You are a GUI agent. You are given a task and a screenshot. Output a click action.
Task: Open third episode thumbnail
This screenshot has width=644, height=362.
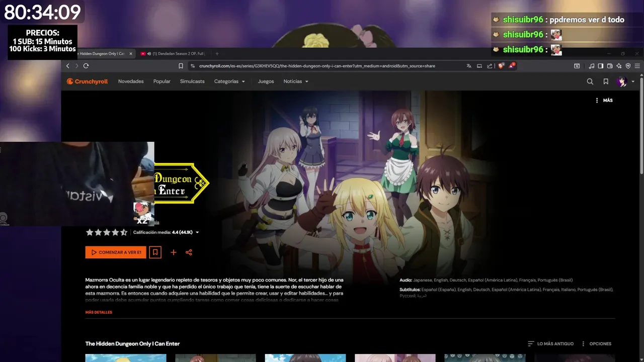[x=305, y=358]
